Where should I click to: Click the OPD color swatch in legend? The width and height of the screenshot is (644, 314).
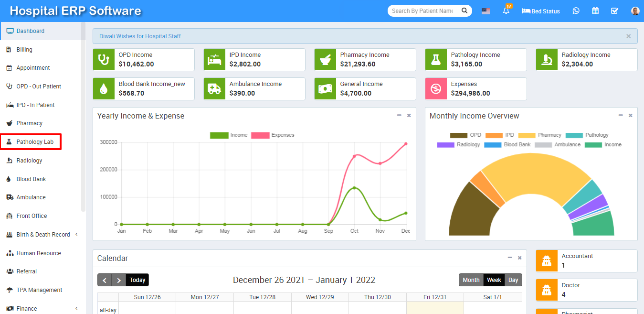tap(458, 135)
